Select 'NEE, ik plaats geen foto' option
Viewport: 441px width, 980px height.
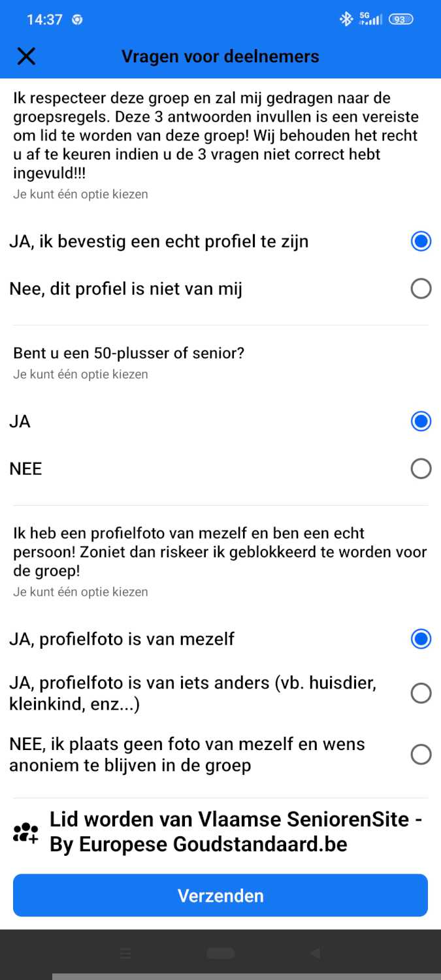click(421, 755)
